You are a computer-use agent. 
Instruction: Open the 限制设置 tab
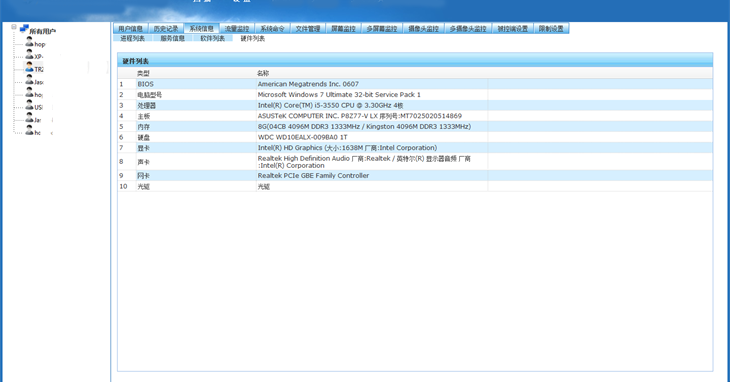551,28
